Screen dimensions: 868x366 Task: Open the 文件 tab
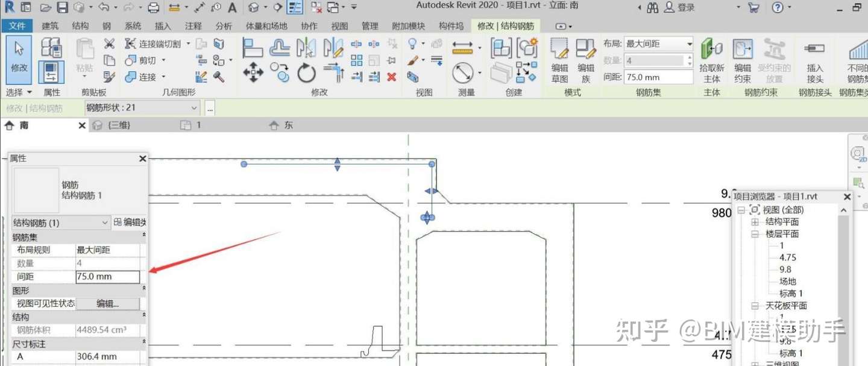tap(17, 26)
